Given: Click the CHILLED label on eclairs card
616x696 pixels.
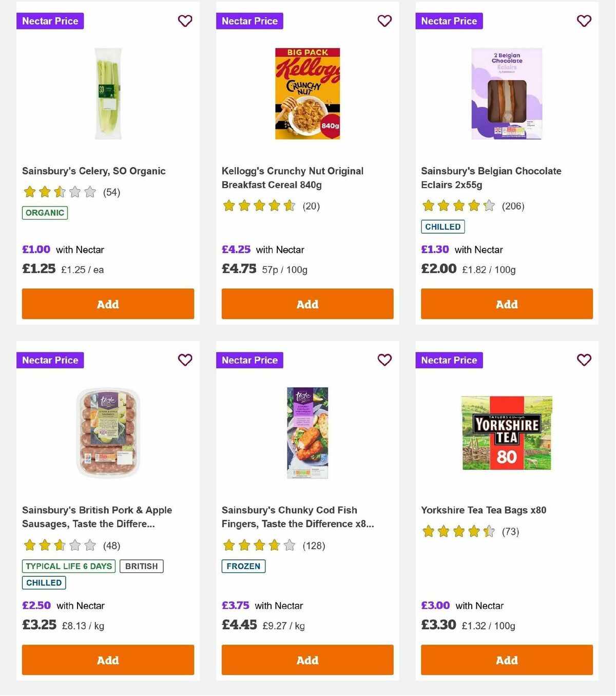Looking at the screenshot, I should coord(443,226).
